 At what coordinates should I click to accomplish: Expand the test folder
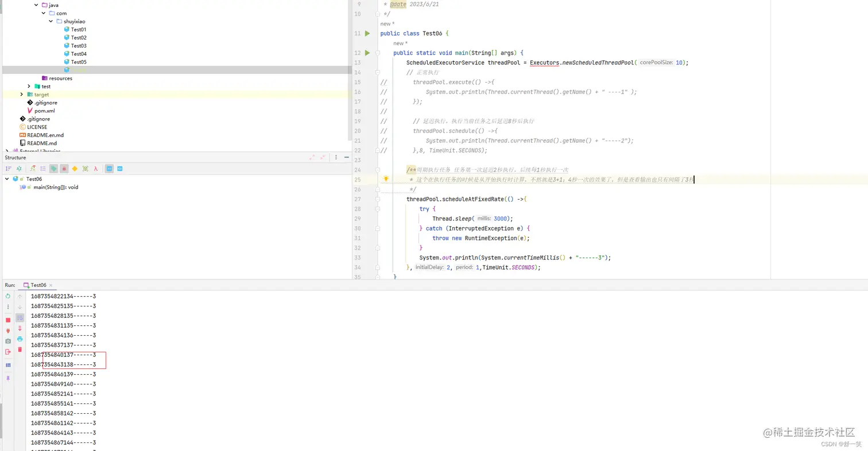[29, 86]
